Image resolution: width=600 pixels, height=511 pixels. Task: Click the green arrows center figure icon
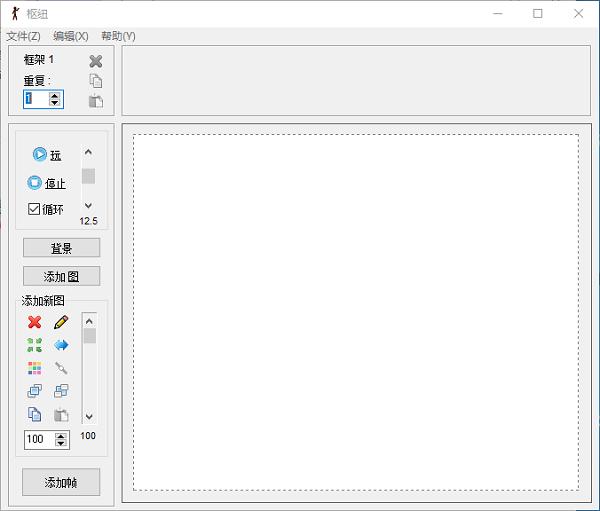[x=35, y=345]
